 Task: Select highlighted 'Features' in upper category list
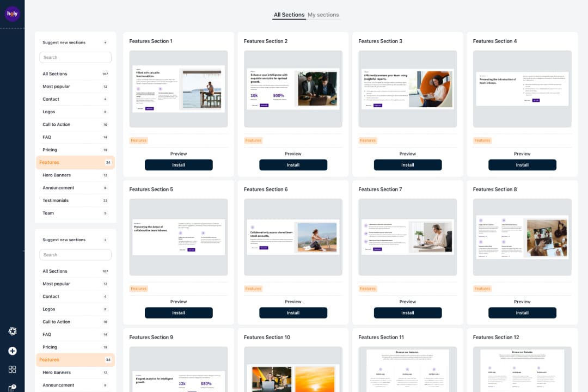[x=75, y=162]
